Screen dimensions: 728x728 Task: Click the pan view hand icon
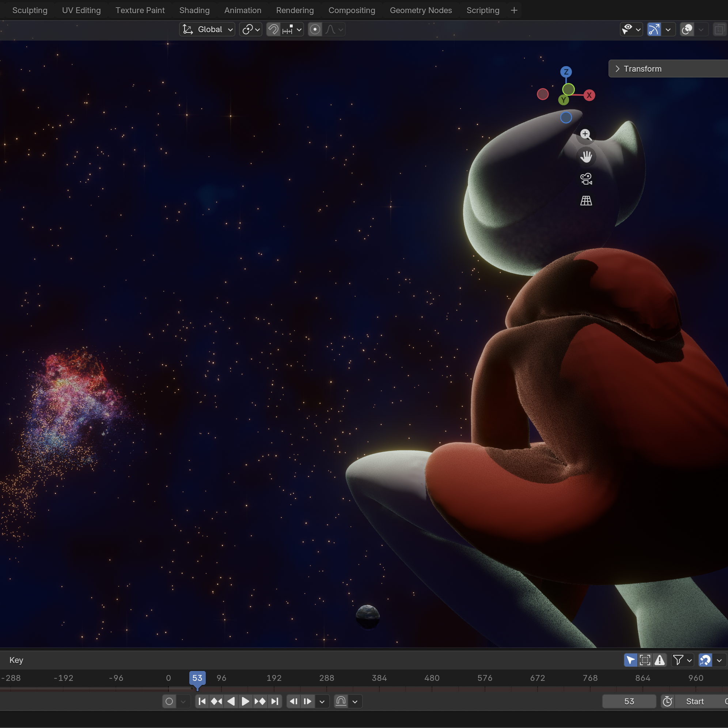[x=586, y=156]
